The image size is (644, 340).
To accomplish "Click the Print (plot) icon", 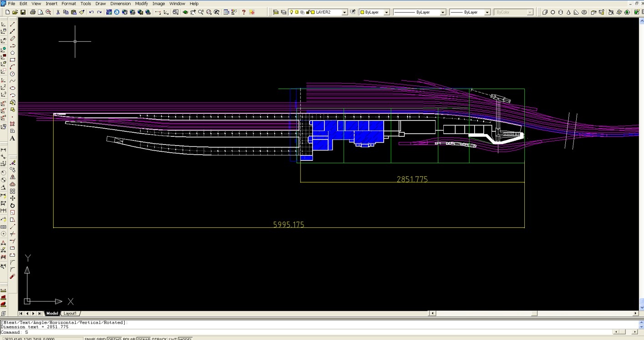I will [33, 12].
